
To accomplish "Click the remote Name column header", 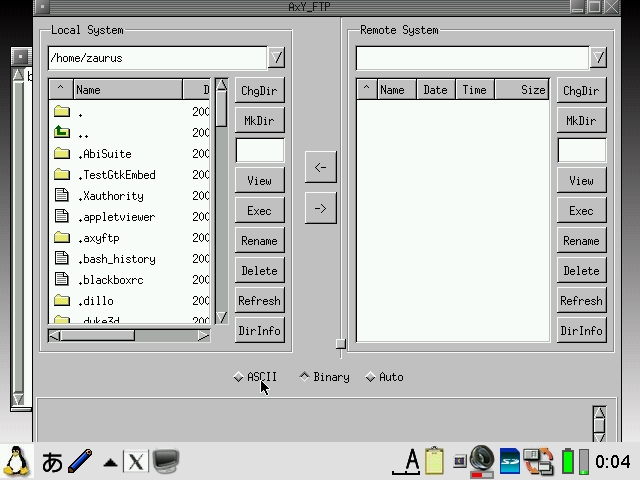I will click(x=392, y=90).
